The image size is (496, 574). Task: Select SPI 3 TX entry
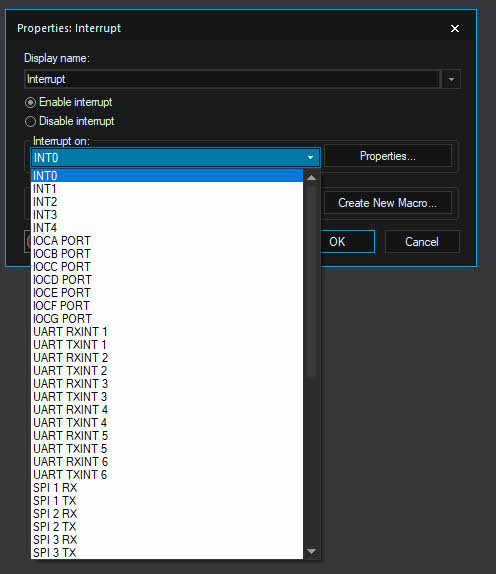tap(167, 552)
